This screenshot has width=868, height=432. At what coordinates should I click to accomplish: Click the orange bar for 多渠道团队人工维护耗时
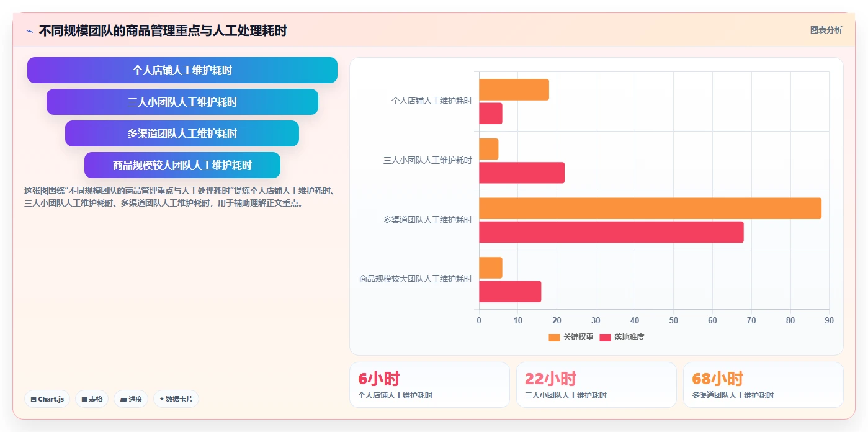click(x=650, y=209)
